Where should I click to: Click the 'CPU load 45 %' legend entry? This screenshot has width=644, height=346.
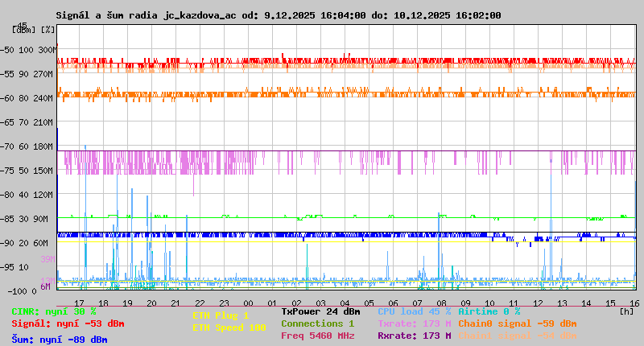click(x=415, y=311)
